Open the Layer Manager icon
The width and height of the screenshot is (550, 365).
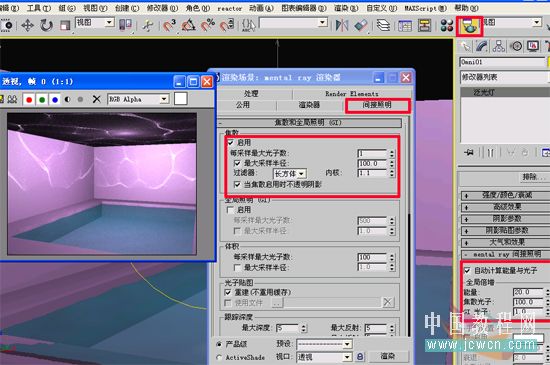click(x=383, y=25)
